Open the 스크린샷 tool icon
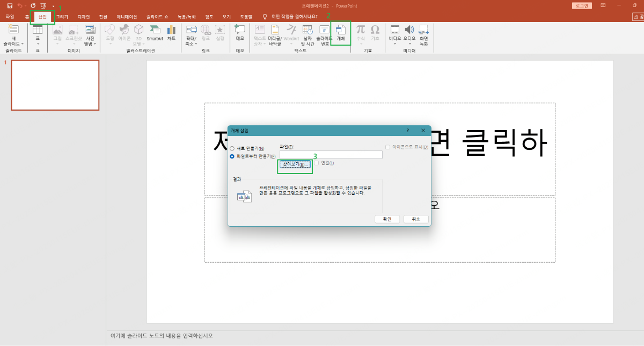The height and width of the screenshot is (346, 644). point(74,34)
